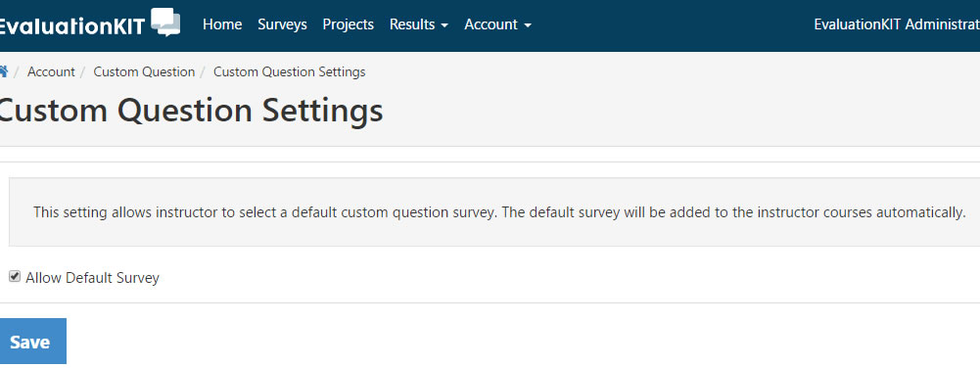Click the home icon in the breadcrumb

point(3,71)
